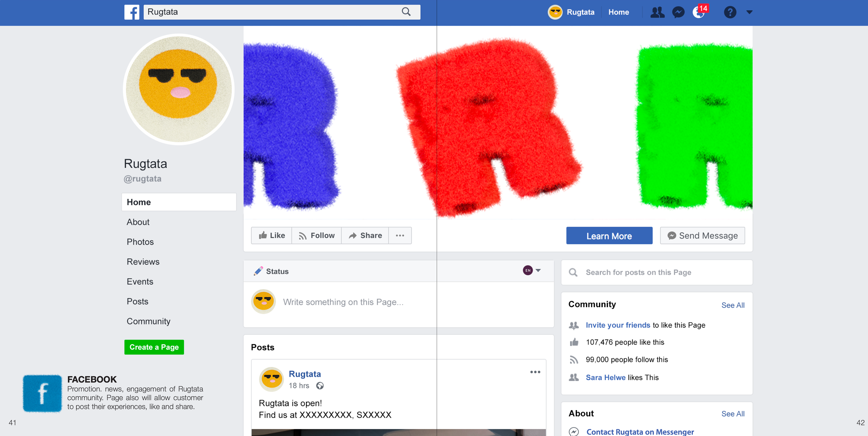
Task: Click the Invite your friends link
Action: click(618, 325)
